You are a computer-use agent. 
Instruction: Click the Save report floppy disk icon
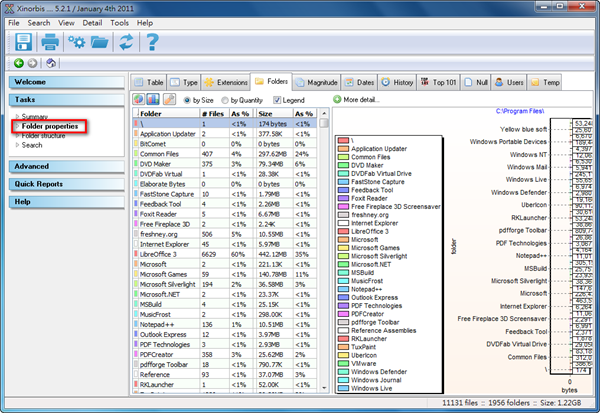(x=23, y=42)
